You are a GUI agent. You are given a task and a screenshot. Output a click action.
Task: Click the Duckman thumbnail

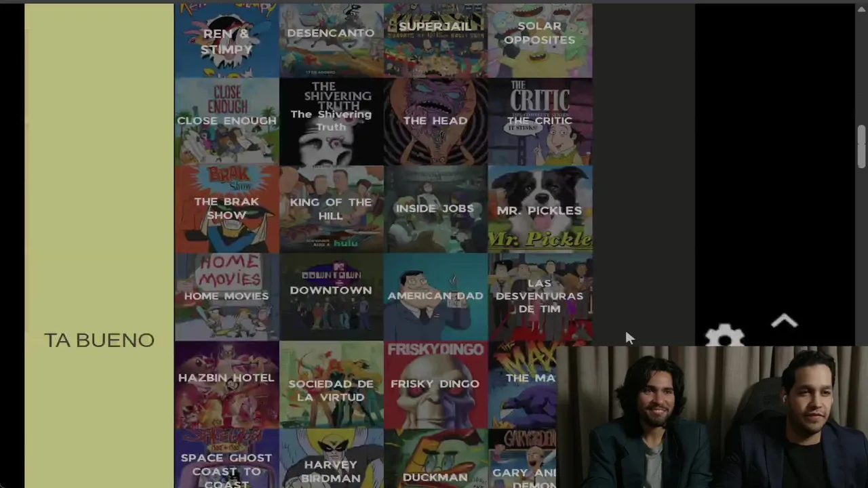[x=435, y=459]
